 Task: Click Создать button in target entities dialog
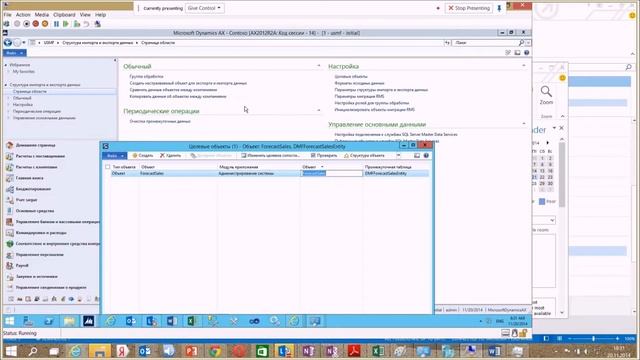[142, 156]
